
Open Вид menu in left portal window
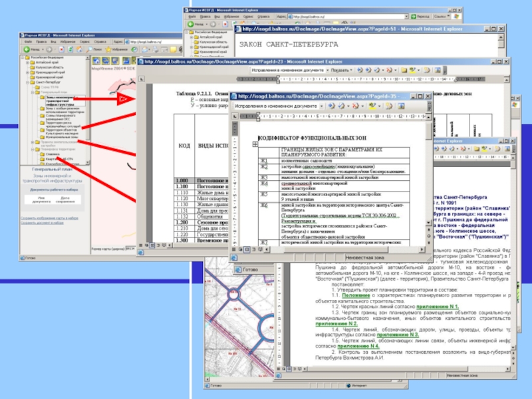[x=53, y=42]
